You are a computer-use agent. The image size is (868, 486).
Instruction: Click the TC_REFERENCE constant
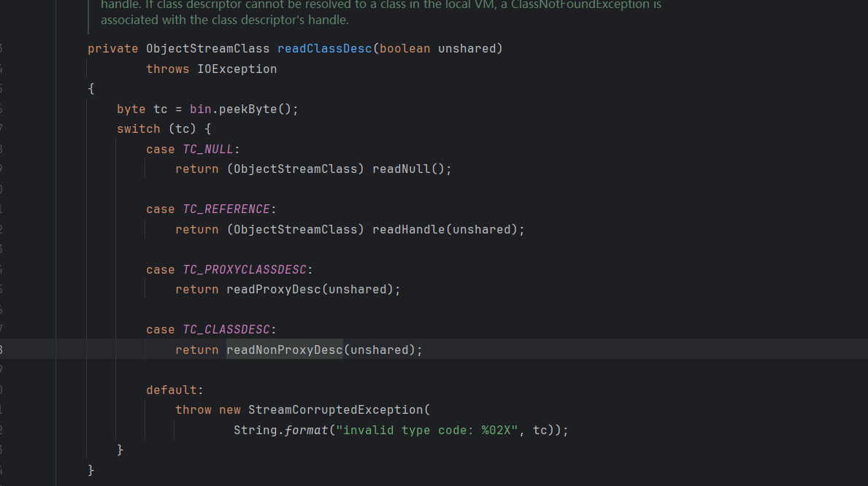226,209
